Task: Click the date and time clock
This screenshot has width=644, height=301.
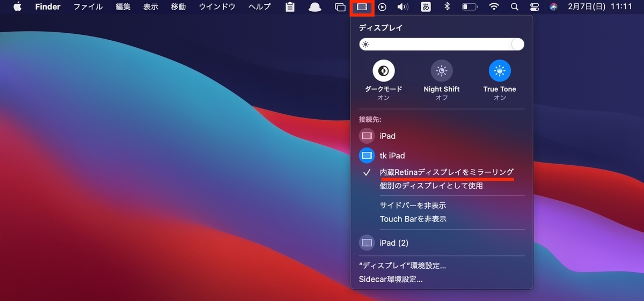Action: (600, 7)
